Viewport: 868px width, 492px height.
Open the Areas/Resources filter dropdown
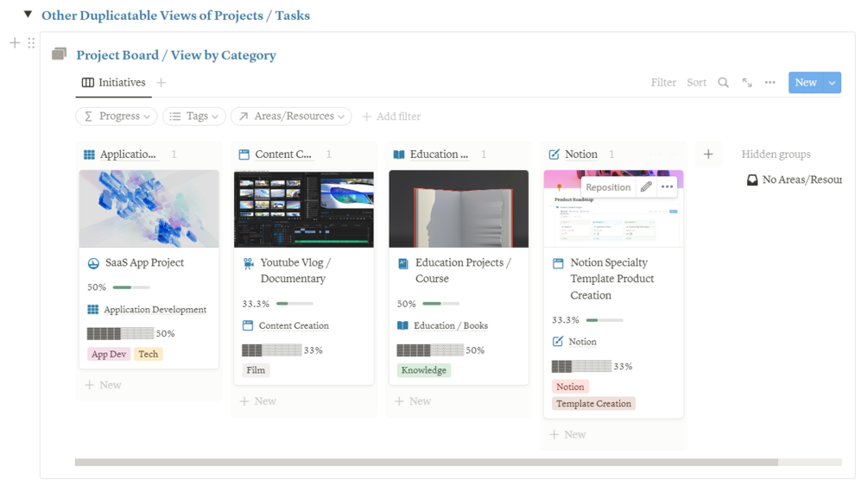[291, 117]
